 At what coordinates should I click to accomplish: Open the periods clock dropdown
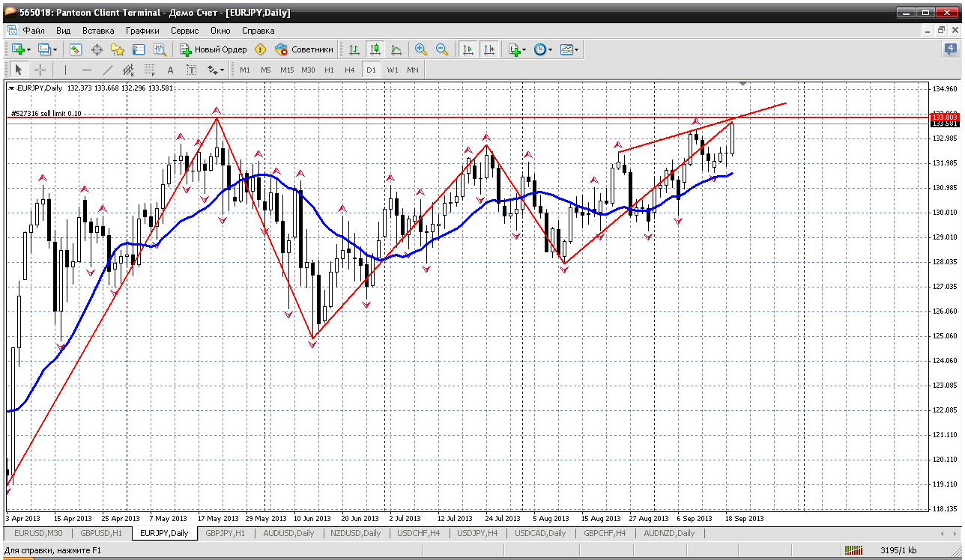pos(543,49)
